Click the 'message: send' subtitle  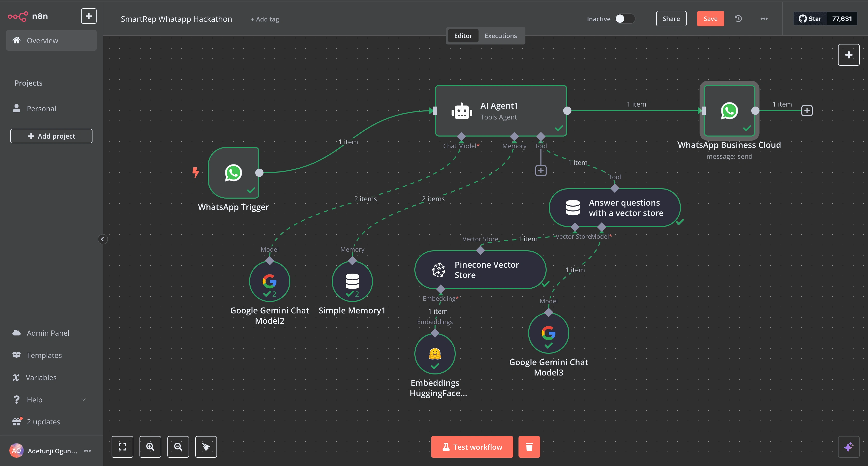[x=729, y=156]
